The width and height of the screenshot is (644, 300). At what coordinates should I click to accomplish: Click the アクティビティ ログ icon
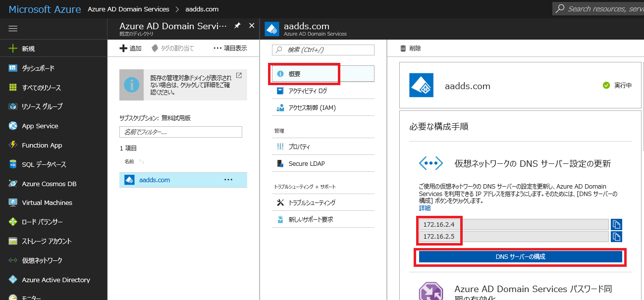click(280, 91)
